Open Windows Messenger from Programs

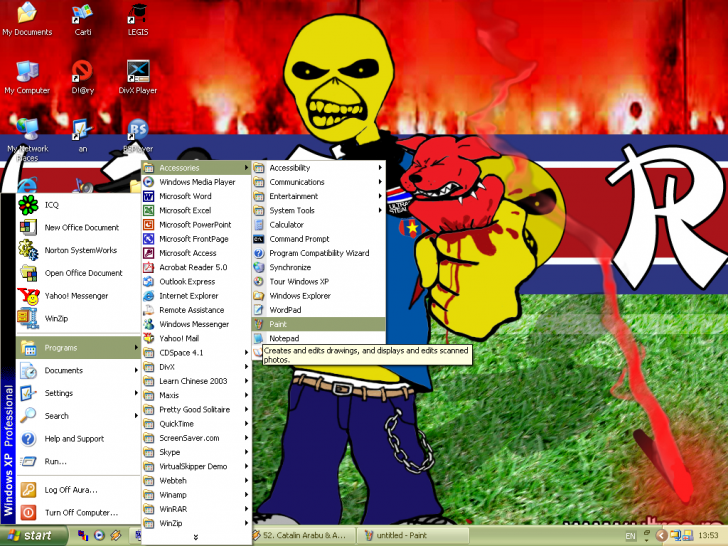click(196, 324)
